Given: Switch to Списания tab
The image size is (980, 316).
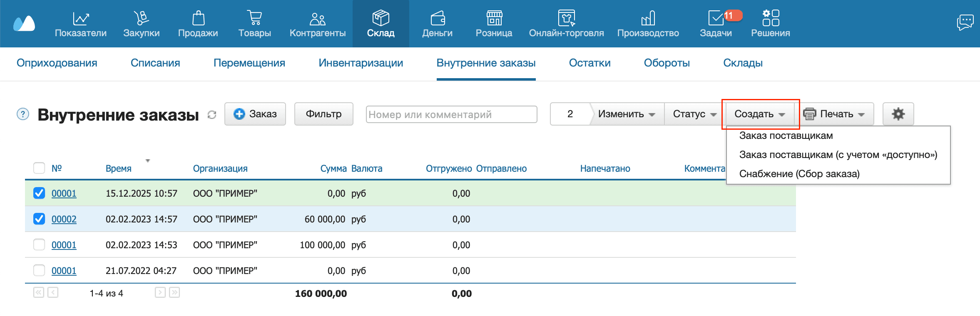Looking at the screenshot, I should click(155, 63).
